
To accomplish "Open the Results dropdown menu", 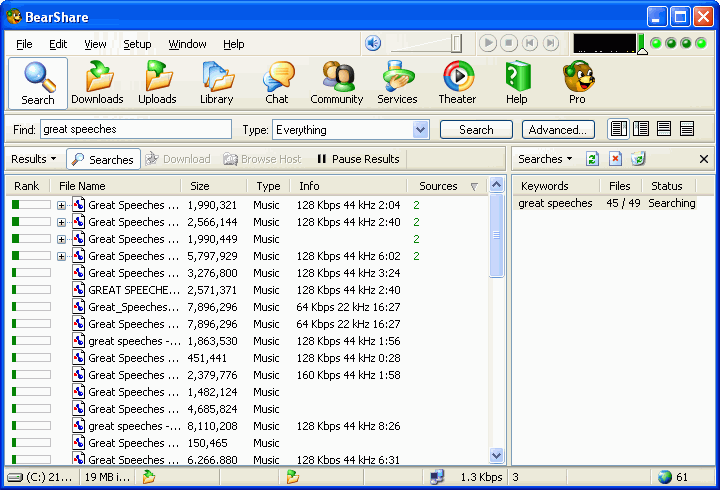I will [34, 159].
